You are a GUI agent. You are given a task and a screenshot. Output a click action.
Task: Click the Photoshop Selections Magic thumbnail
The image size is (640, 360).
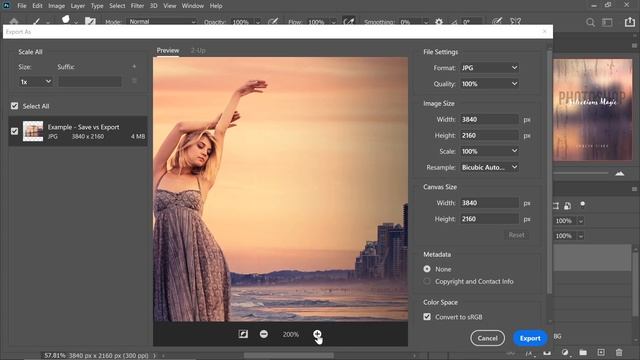pyautogui.click(x=593, y=110)
